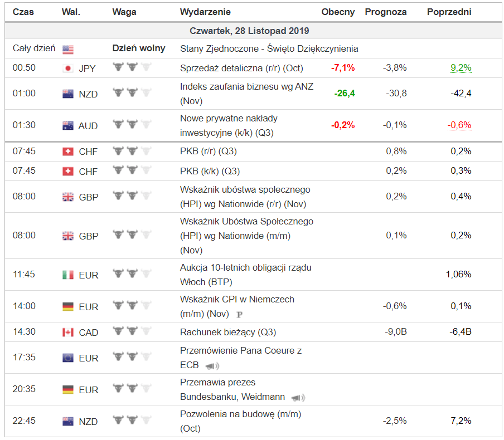Click the speaker icon for the Coeure speech
Viewport: 504px width, 440px height.
212,366
